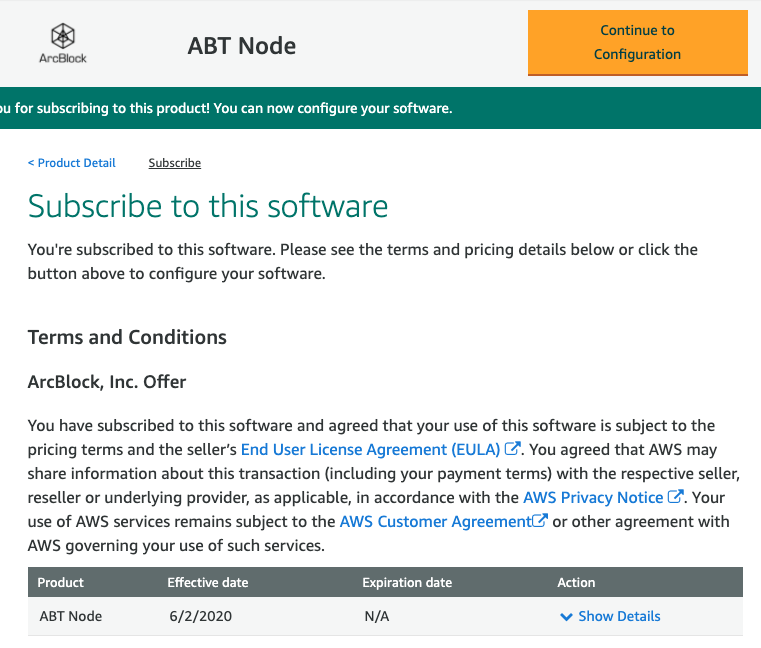The image size is (761, 648).
Task: Expand the Show Details text link
Action: (x=619, y=617)
